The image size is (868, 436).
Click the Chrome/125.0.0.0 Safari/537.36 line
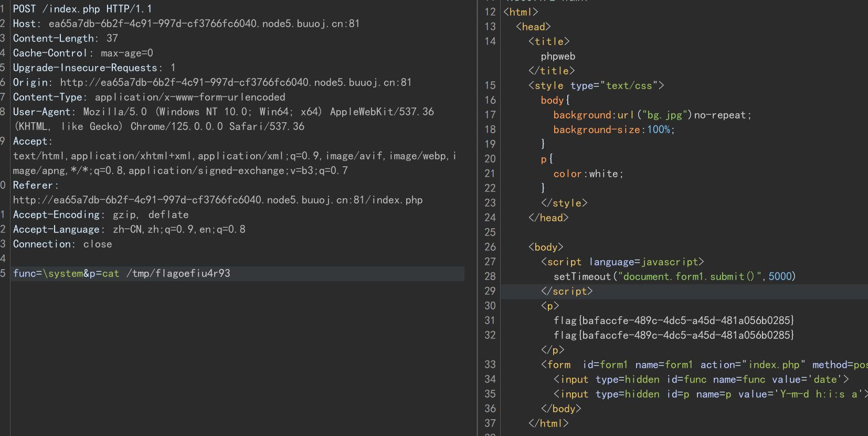(x=159, y=126)
